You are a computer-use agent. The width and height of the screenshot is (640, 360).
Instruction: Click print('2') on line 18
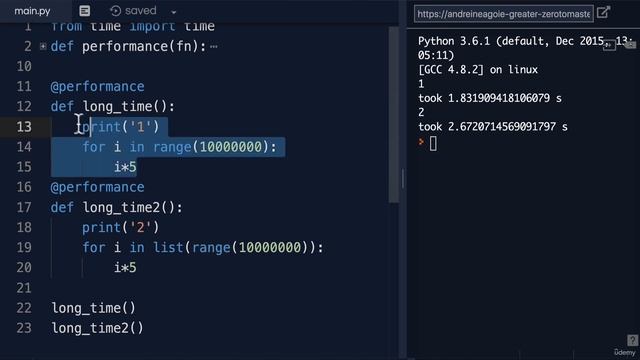tap(120, 227)
